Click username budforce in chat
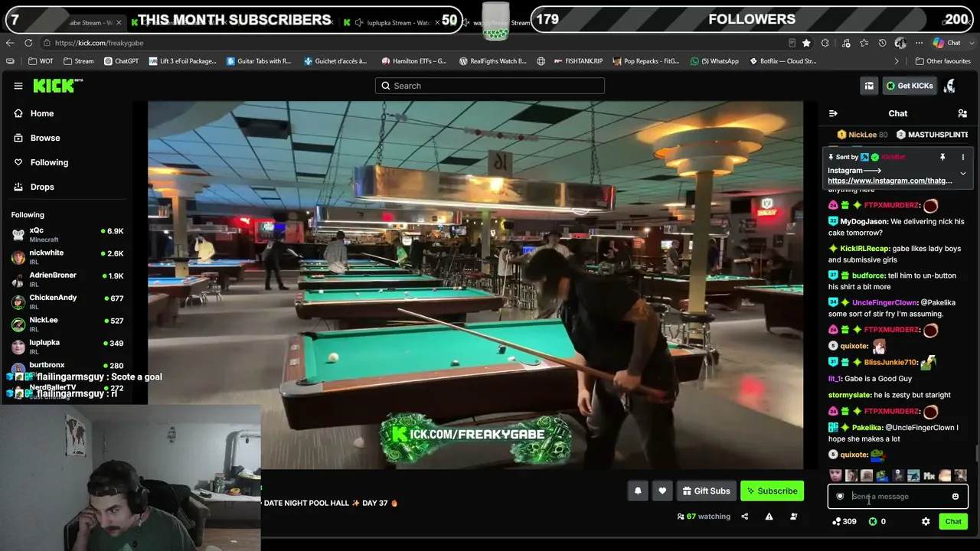Viewport: 980px width, 551px height. click(868, 275)
